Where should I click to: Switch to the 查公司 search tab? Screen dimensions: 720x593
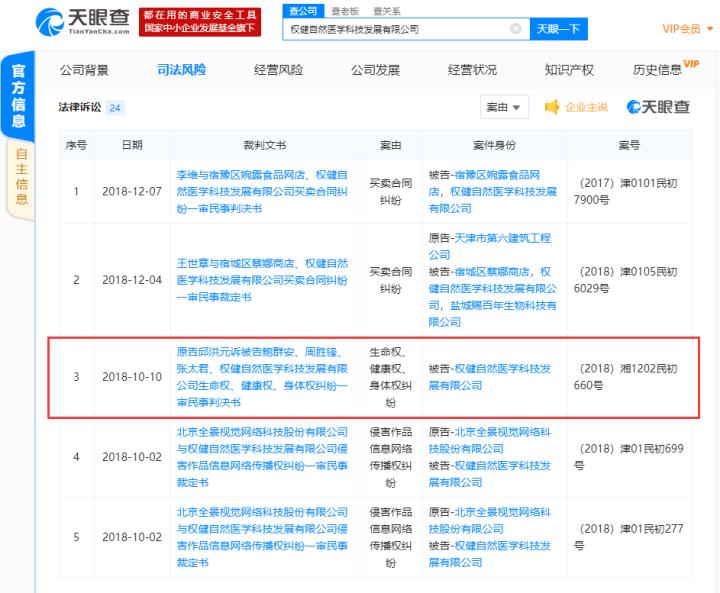(303, 11)
